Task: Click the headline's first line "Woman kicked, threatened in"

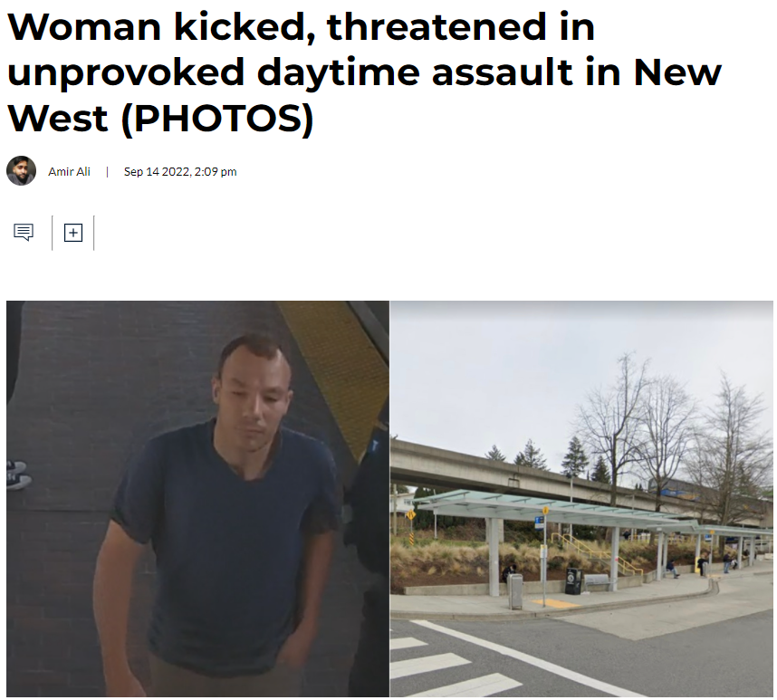Action: click(302, 26)
